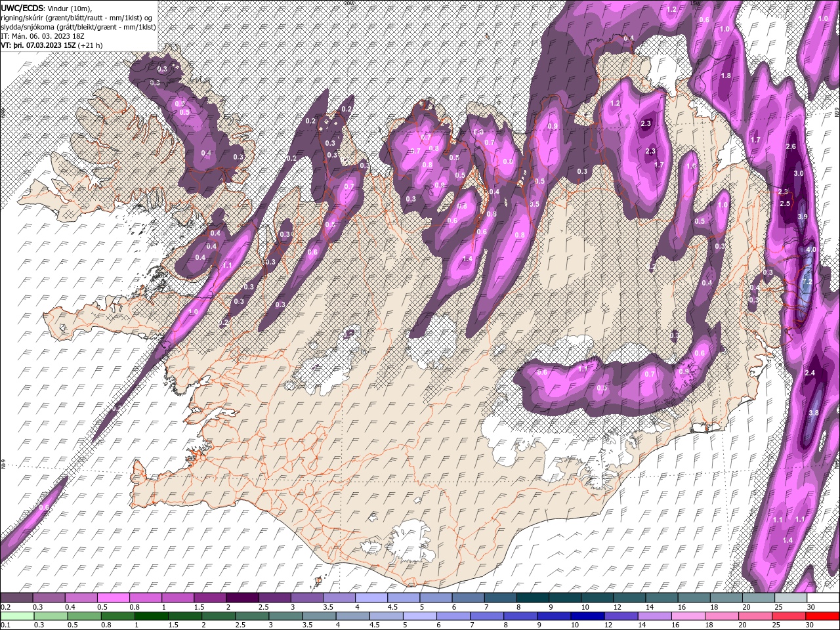840x630 pixels.
Task: Pick the 20 swatch in purple snow scale
Action: coord(759,598)
